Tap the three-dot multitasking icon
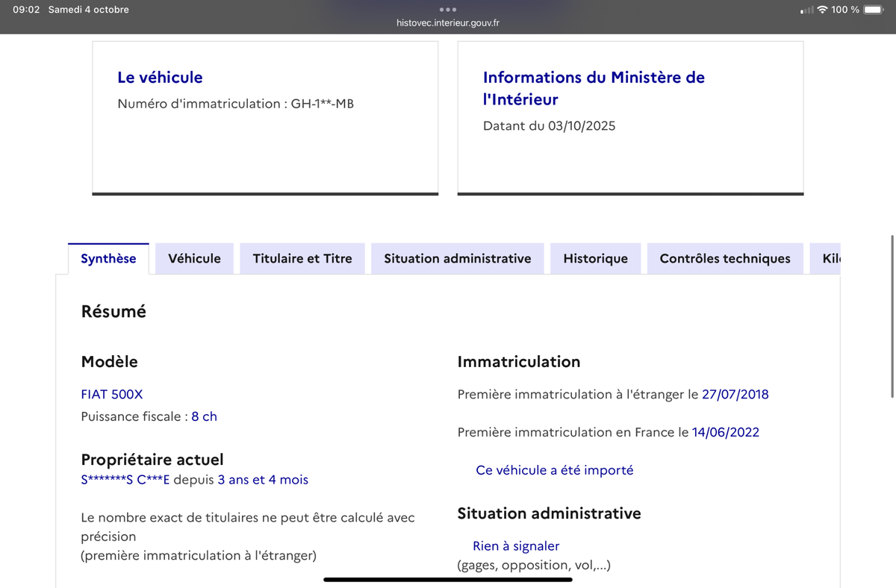Image resolution: width=896 pixels, height=588 pixels. (x=448, y=9)
